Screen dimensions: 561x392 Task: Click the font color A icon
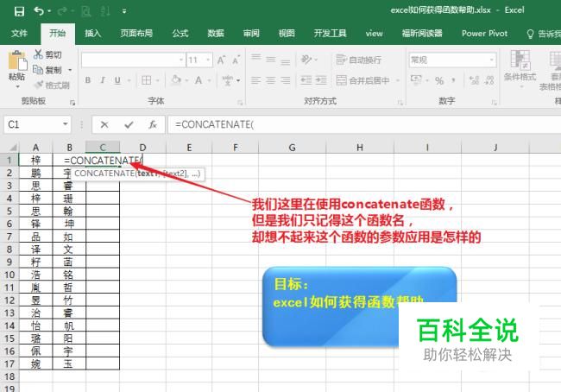pos(199,80)
